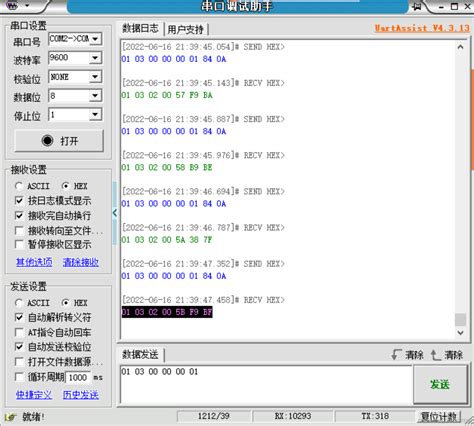This screenshot has height=426, width=474.
Task: Click the pin window icon in title bar
Action: click(417, 6)
